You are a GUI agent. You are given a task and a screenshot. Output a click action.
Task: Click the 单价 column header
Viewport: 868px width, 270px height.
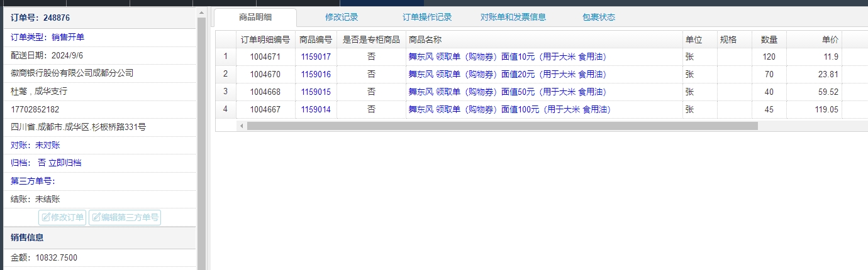tap(814, 40)
